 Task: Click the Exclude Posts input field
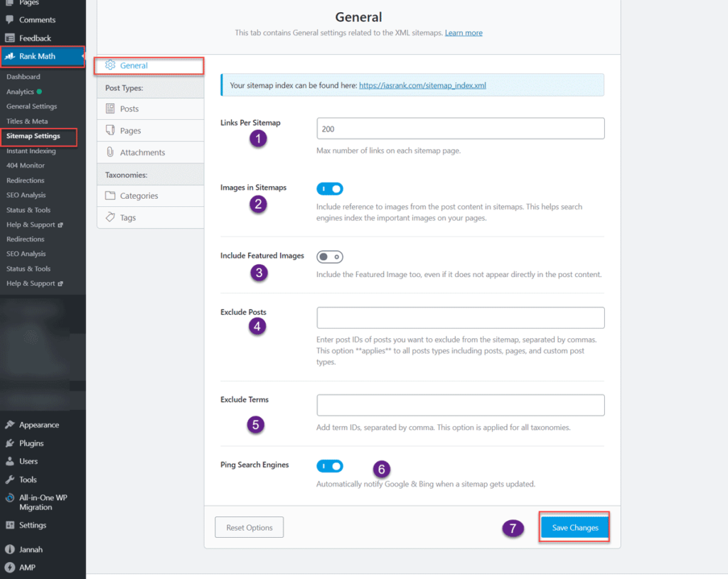461,318
